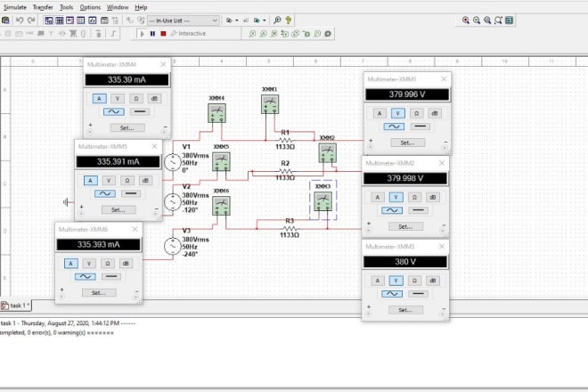
Task: Toggle the Design Toolbox panel icon
Action: tap(49, 20)
